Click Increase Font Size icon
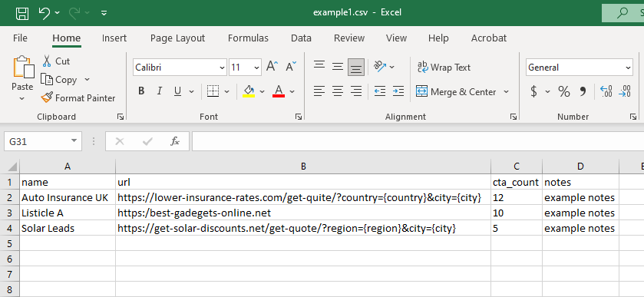Image resolution: width=644 pixels, height=297 pixels. 272,67
